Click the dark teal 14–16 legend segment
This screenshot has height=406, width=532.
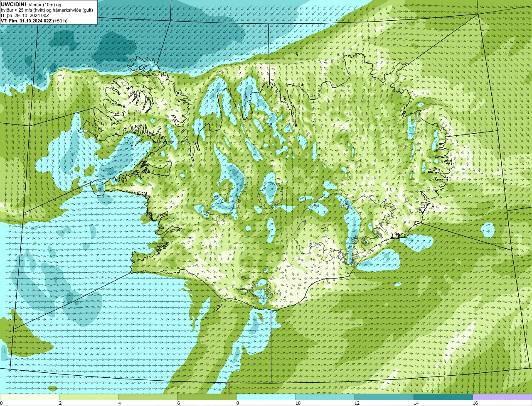point(443,397)
